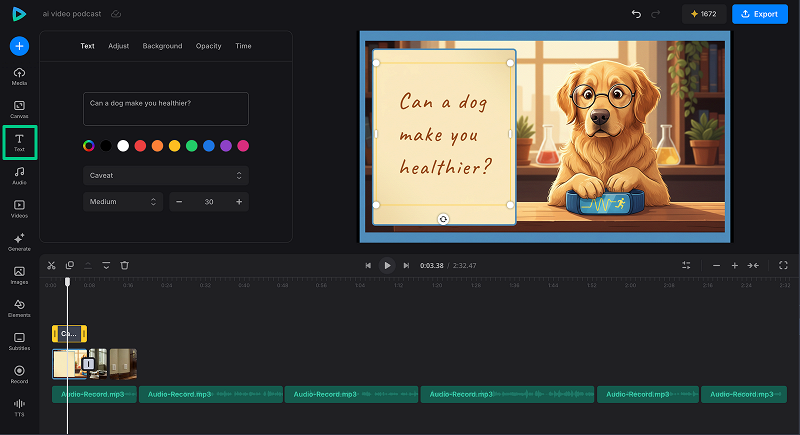
Task: Play the video preview
Action: coord(387,265)
